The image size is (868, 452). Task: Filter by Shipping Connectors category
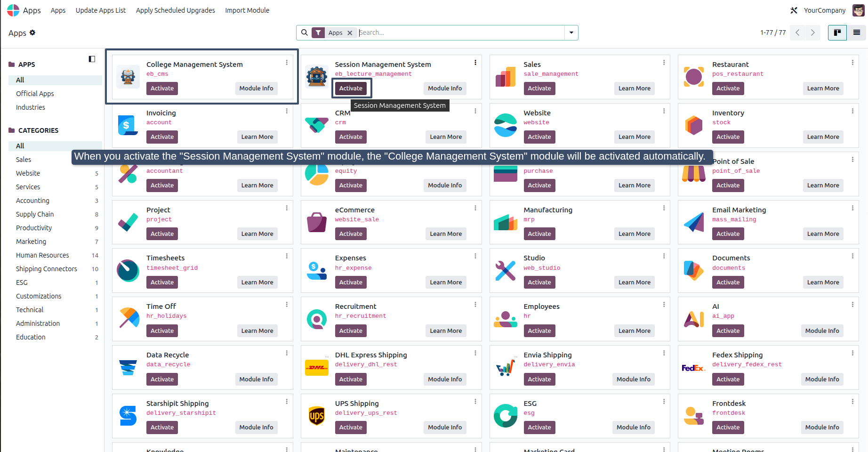(55, 269)
